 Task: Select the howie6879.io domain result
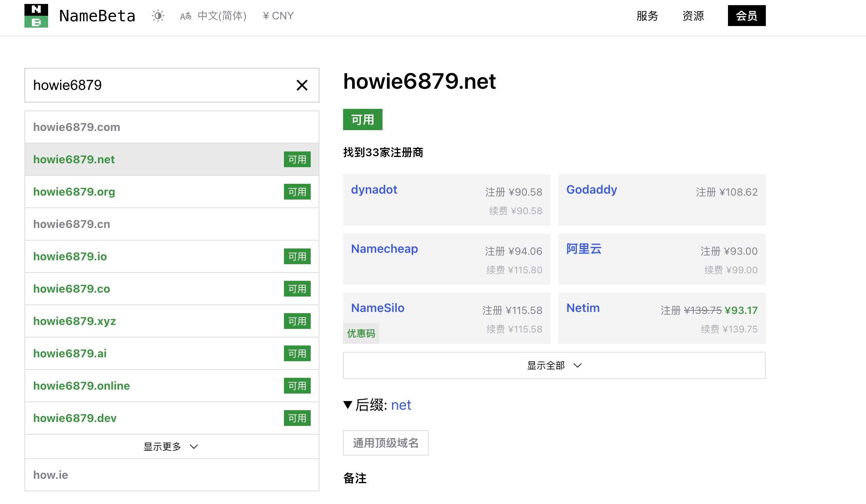tap(70, 256)
